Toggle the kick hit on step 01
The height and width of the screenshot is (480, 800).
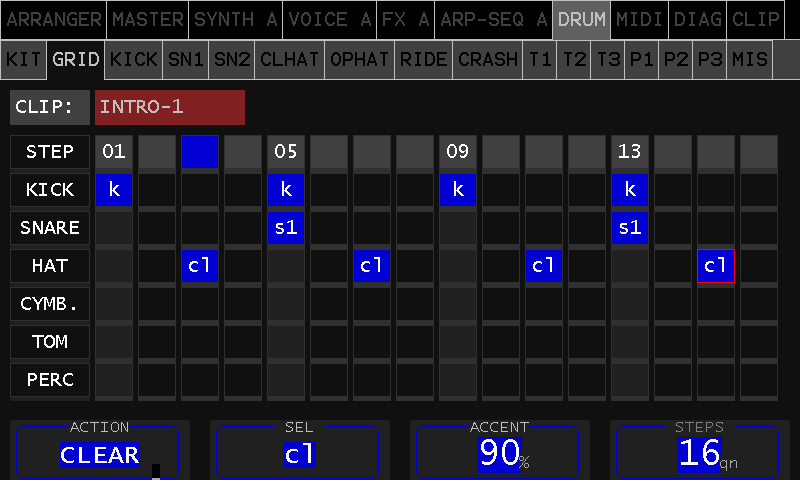click(x=114, y=190)
